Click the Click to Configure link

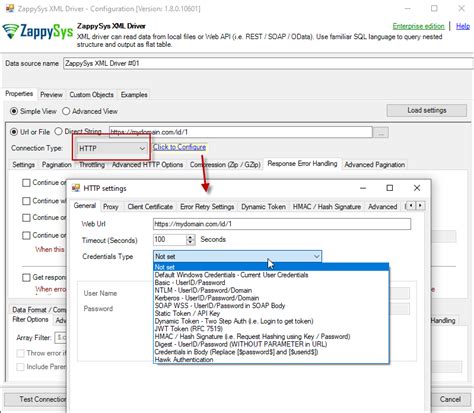179,147
